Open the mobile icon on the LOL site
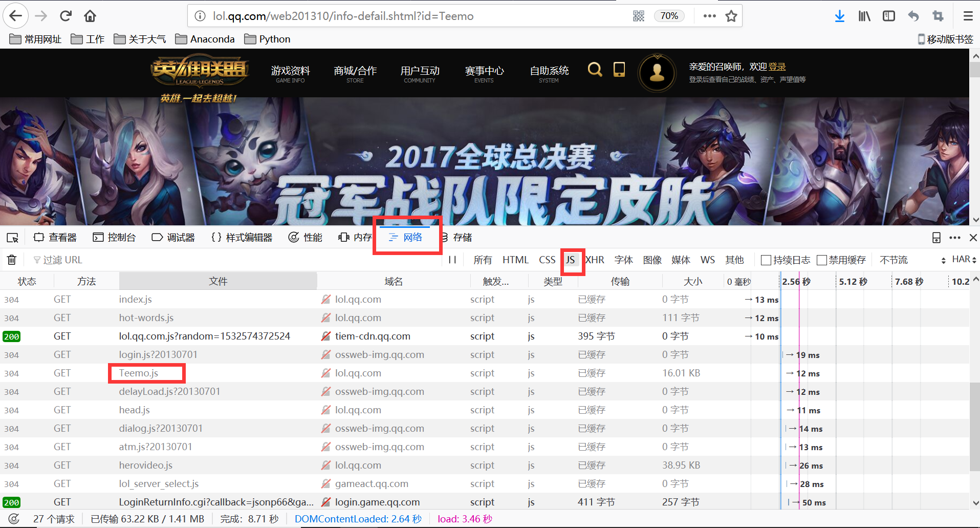The image size is (980, 528). point(619,69)
